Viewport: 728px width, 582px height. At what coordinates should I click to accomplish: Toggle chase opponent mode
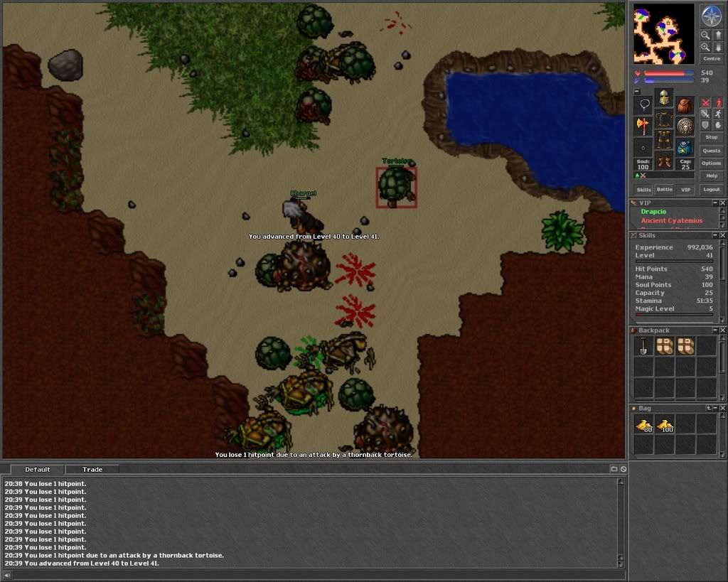click(718, 114)
